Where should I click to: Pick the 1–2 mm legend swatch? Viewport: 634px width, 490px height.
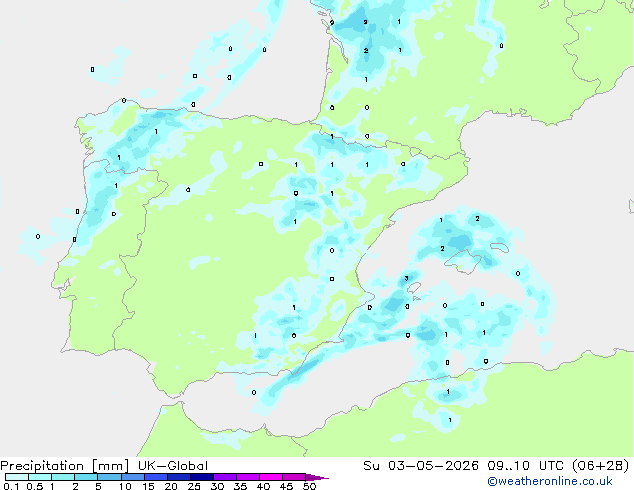coord(63,477)
